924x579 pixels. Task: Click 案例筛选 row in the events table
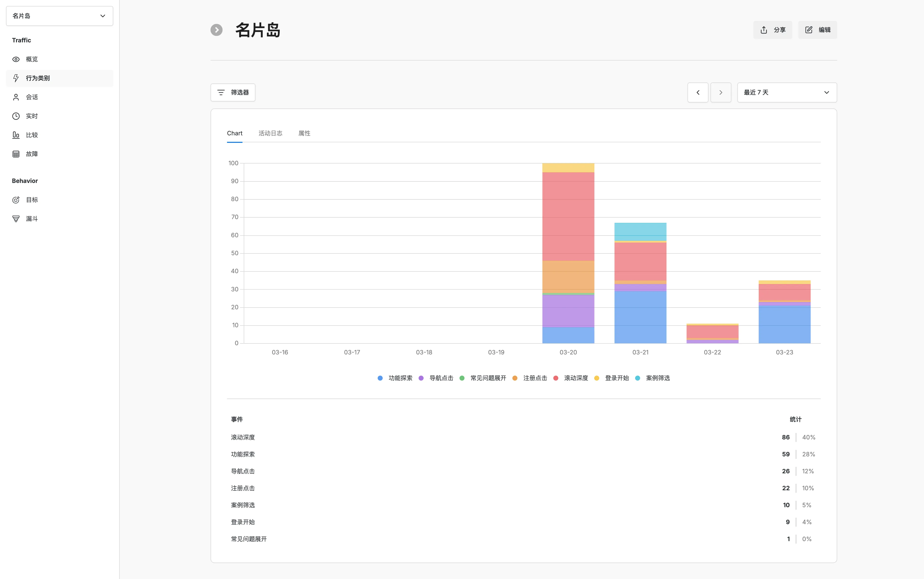click(x=524, y=505)
